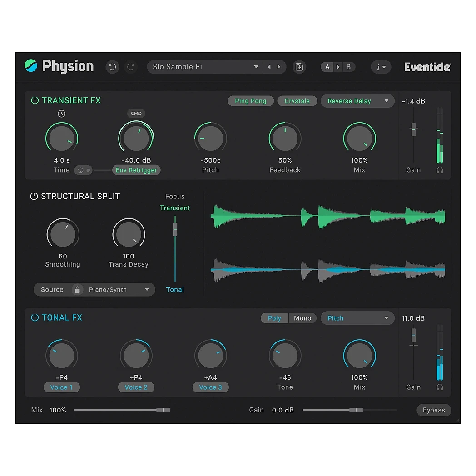Click the Bypass button
Image resolution: width=476 pixels, height=476 pixels.
coord(433,410)
